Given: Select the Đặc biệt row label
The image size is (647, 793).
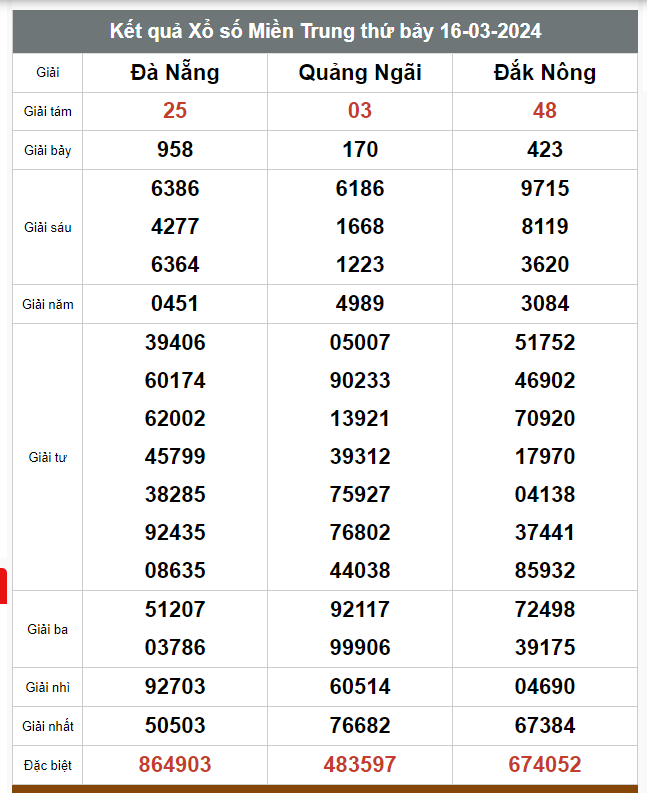Looking at the screenshot, I should pos(48,765).
